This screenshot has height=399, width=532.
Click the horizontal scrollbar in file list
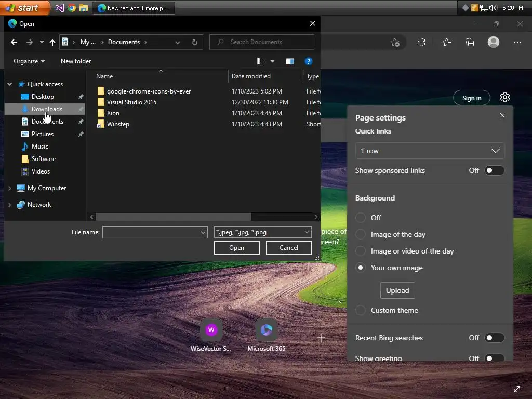(174, 217)
